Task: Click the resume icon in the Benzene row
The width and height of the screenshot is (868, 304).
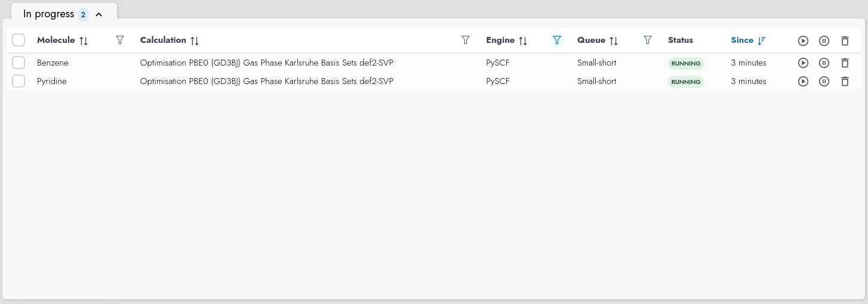Action: pos(803,63)
